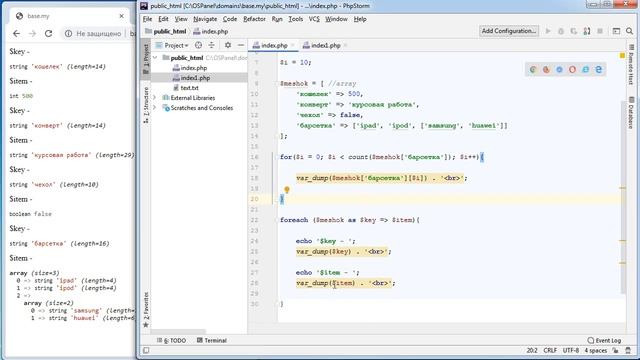Screen dimensions: 640x360
Task: Click the yellow lightbulb intention icon
Action: point(287,189)
